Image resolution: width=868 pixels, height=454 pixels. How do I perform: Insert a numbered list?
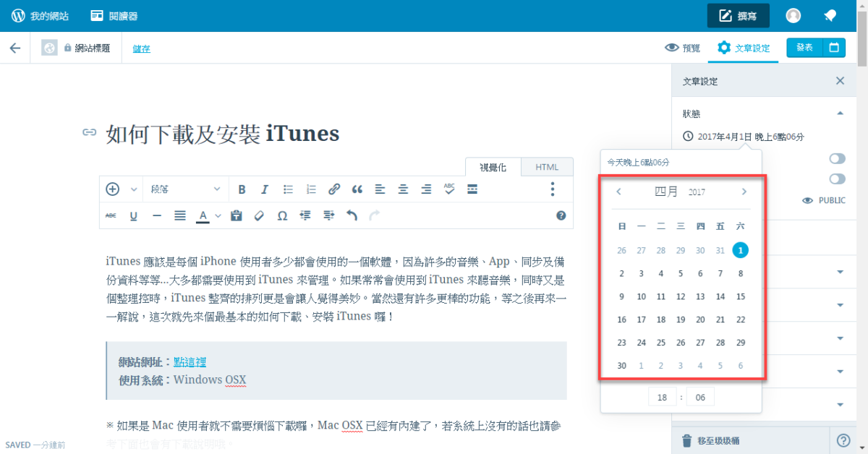pyautogui.click(x=311, y=189)
